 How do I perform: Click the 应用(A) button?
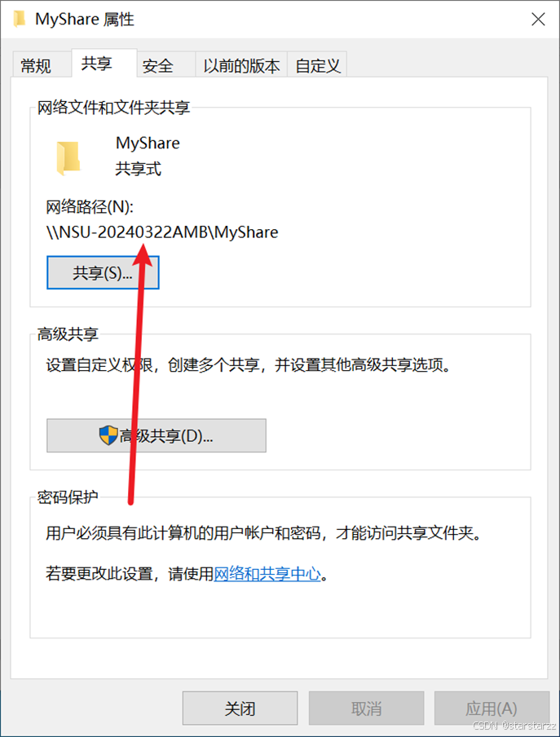492,708
